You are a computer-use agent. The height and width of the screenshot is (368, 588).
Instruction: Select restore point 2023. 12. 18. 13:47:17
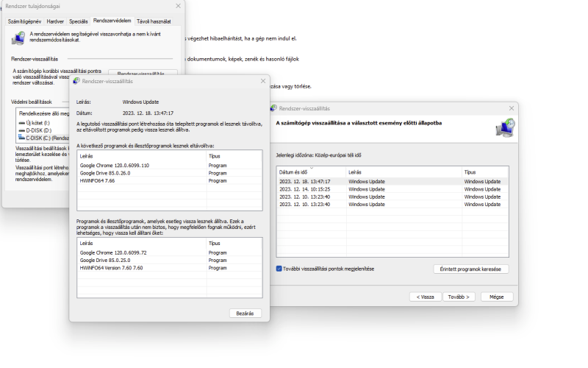tap(392, 181)
